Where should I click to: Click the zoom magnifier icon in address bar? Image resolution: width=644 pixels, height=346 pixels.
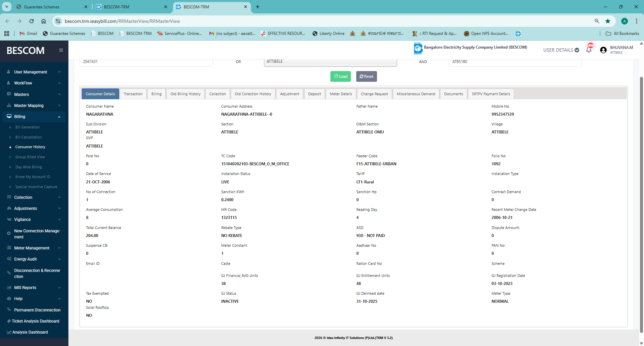[597, 21]
